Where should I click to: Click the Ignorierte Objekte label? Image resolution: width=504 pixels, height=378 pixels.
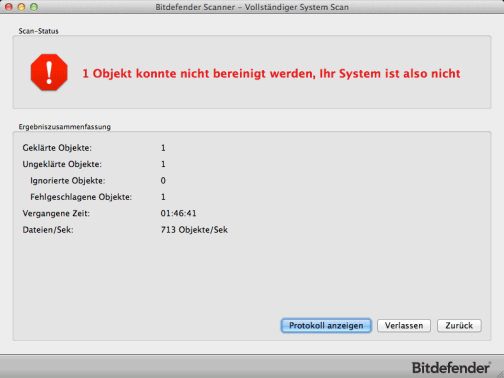click(x=68, y=181)
